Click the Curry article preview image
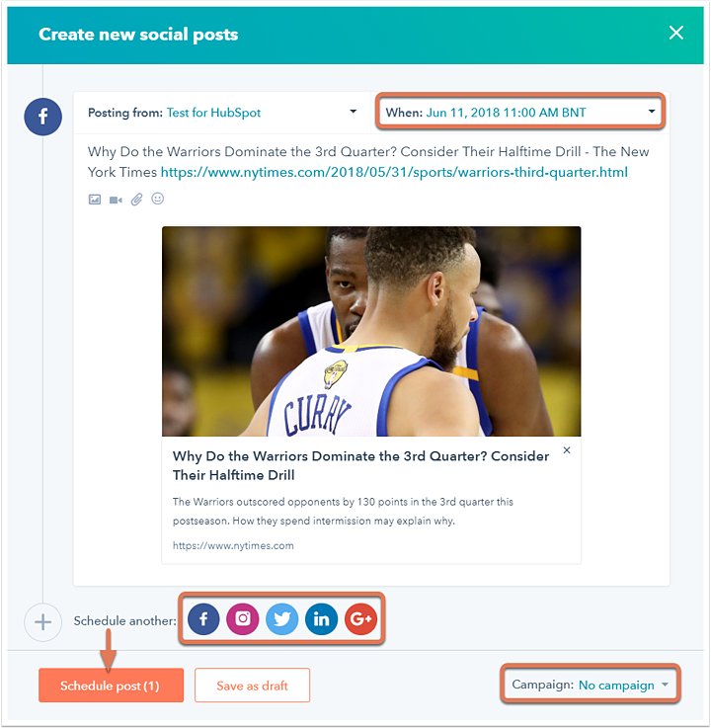 tap(371, 331)
